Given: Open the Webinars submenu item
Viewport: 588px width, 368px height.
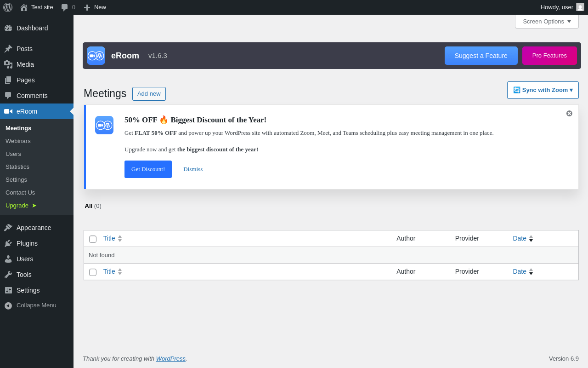Looking at the screenshot, I should [18, 141].
